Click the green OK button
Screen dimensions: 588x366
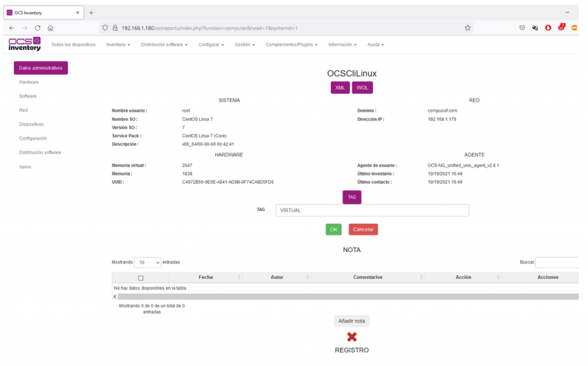coord(334,229)
